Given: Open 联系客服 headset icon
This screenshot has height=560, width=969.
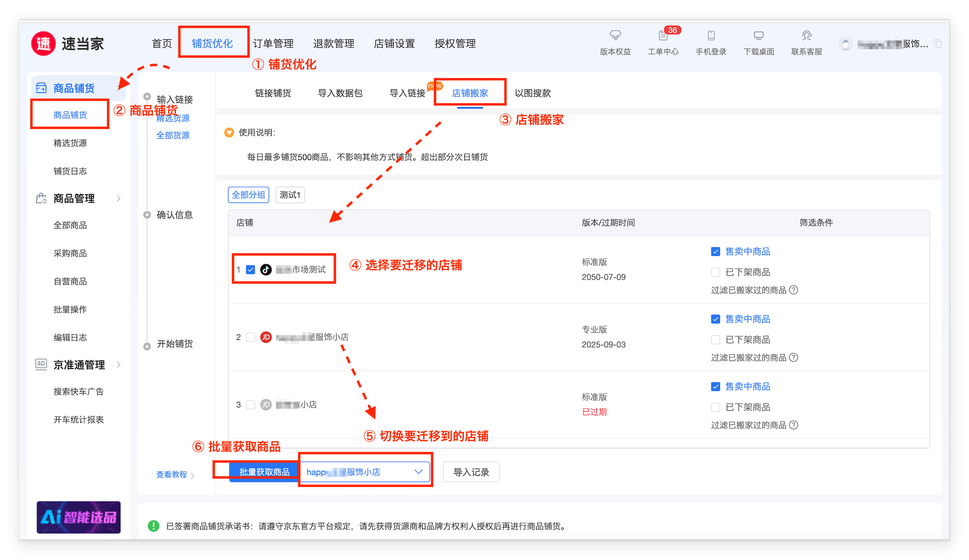Looking at the screenshot, I should tap(806, 36).
